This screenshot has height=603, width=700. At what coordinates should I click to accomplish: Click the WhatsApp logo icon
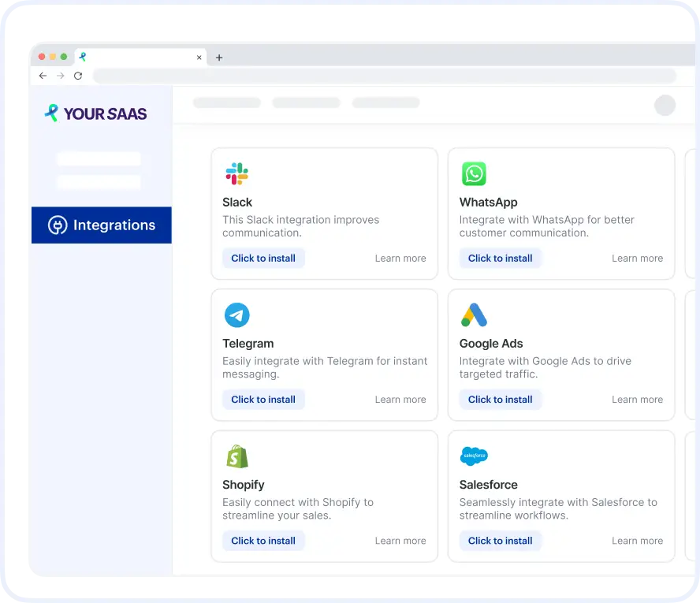[x=474, y=173]
